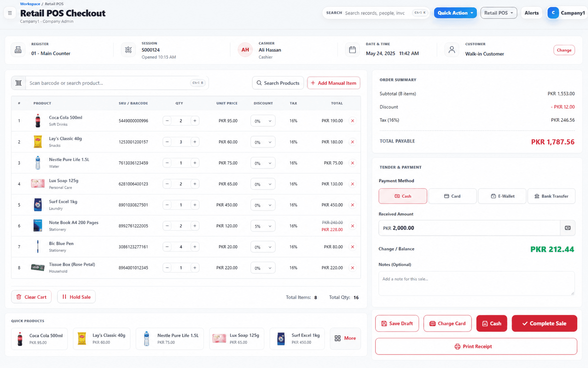This screenshot has height=368, width=588.
Task: Open Campany1 account menu
Action: click(x=567, y=13)
